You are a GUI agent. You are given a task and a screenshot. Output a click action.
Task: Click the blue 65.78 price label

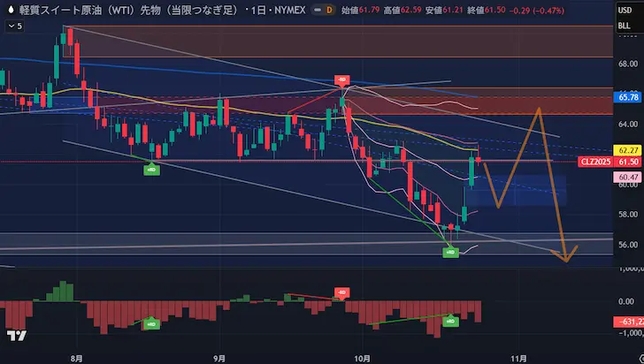(x=628, y=97)
